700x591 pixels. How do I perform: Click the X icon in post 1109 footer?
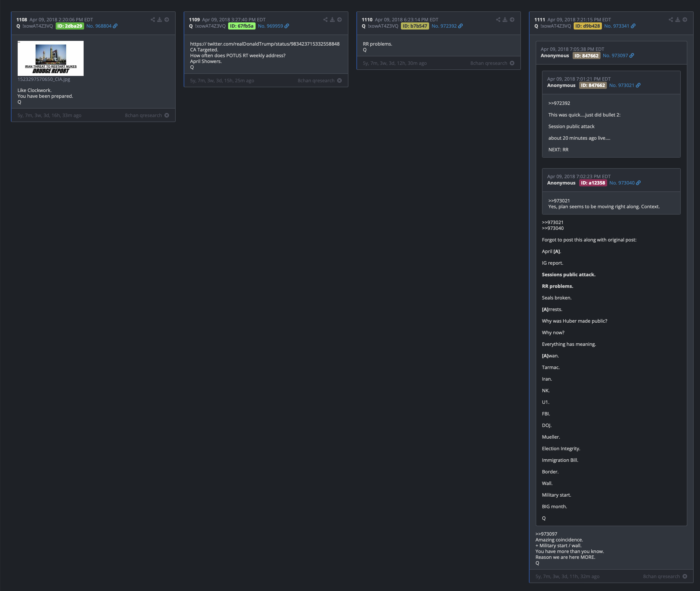339,80
